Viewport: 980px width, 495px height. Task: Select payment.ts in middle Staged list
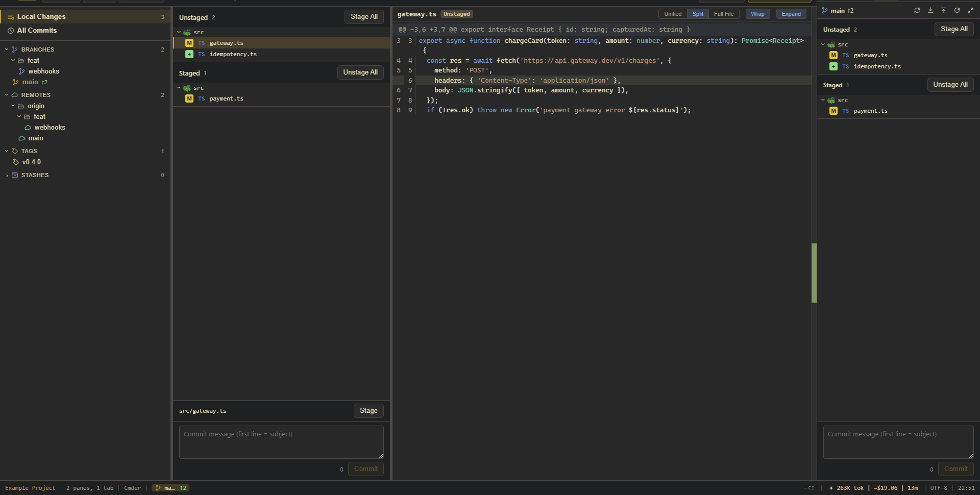[282, 98]
